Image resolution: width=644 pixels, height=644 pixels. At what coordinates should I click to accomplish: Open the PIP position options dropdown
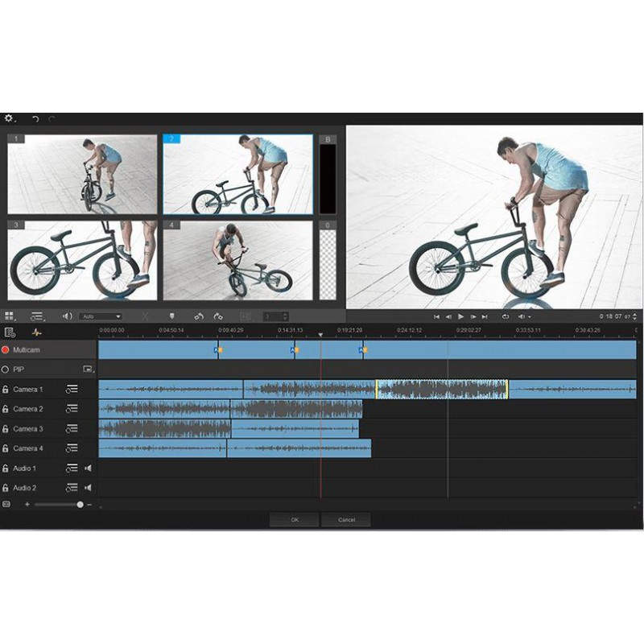(x=88, y=369)
